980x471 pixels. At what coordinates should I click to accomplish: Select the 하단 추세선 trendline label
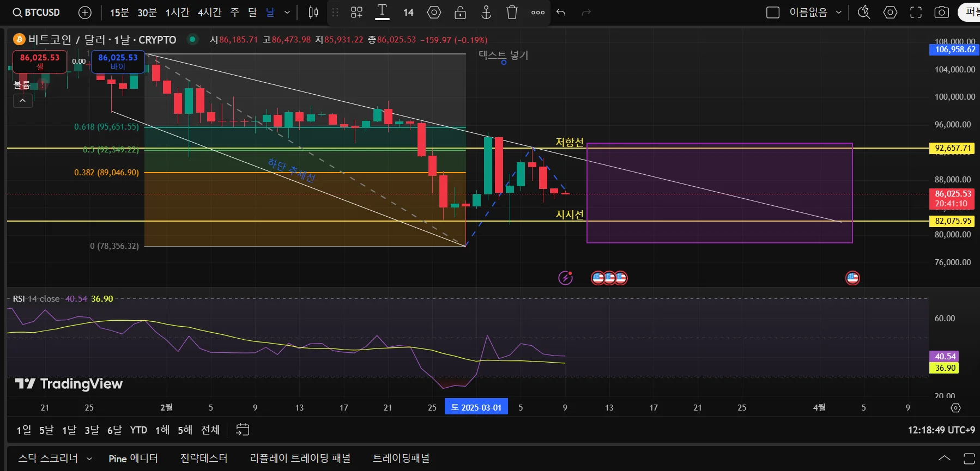click(x=292, y=170)
